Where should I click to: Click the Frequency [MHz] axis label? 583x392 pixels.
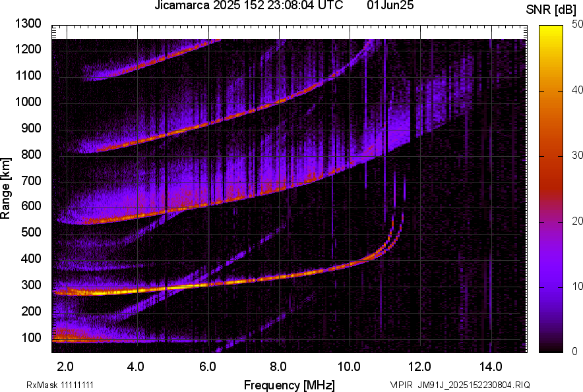point(290,385)
